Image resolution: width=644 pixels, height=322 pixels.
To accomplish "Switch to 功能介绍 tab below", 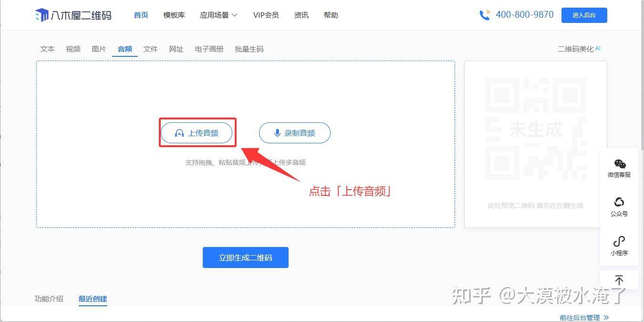I will [49, 299].
